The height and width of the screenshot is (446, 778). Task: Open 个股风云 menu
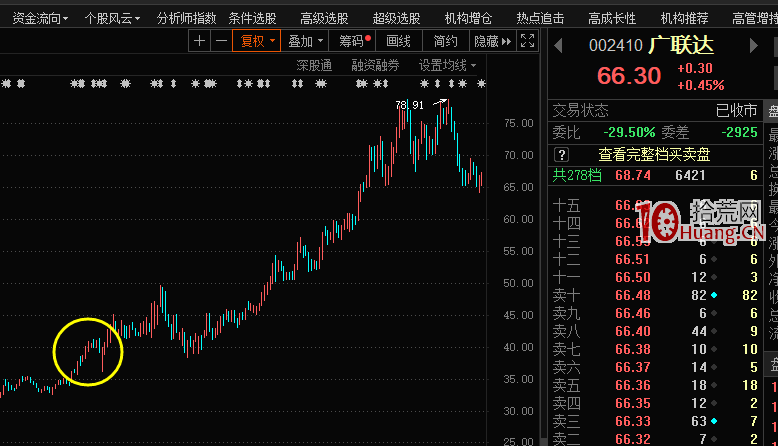pos(112,18)
